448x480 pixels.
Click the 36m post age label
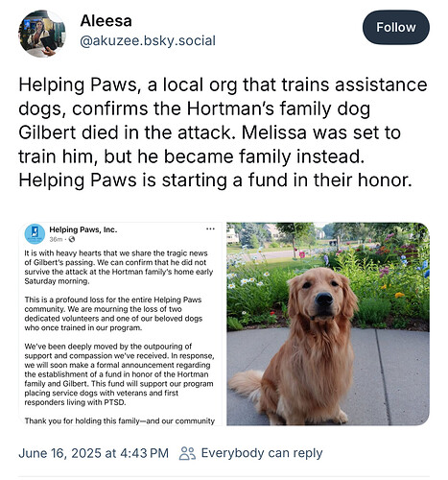coord(56,239)
